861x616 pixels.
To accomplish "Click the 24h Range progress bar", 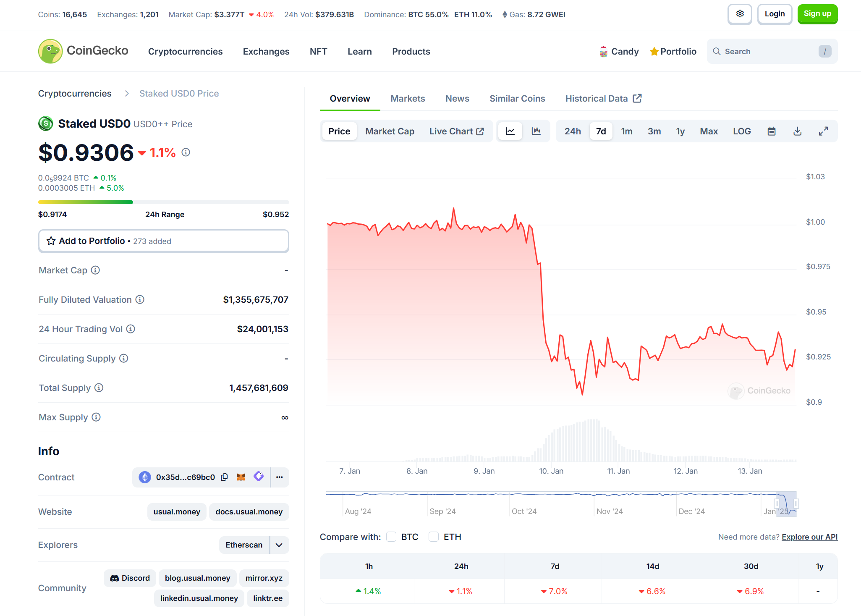I will click(x=163, y=202).
